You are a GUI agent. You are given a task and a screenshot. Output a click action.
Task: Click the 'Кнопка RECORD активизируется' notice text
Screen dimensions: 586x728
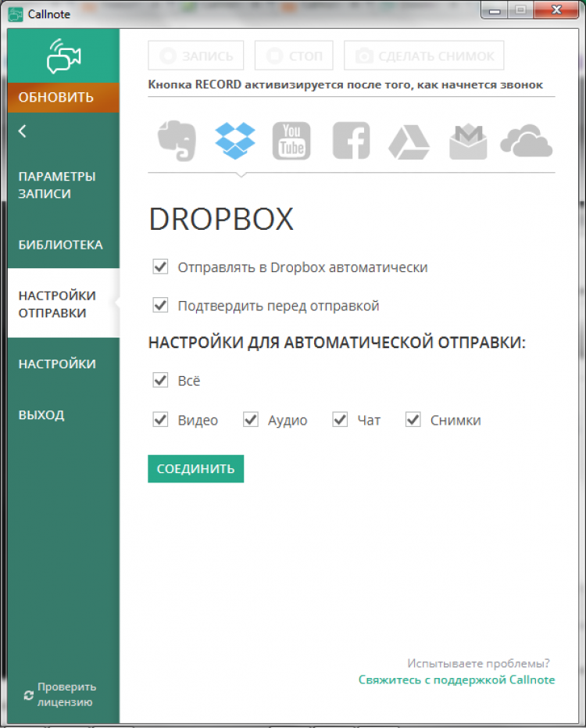click(345, 85)
